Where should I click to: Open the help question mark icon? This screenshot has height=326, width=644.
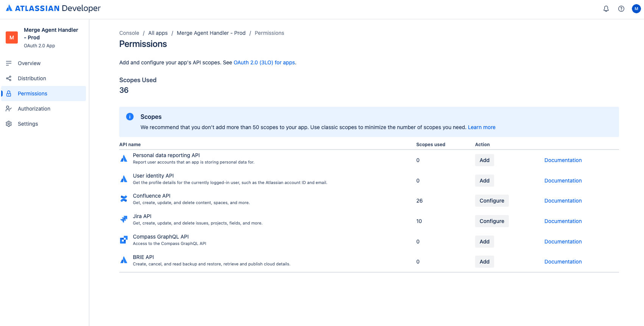coord(621,9)
